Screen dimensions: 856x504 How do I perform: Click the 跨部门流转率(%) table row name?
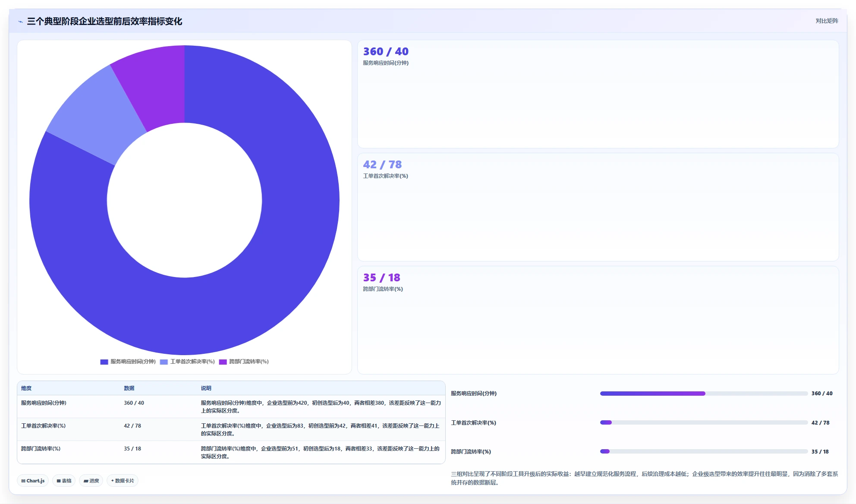[41, 449]
